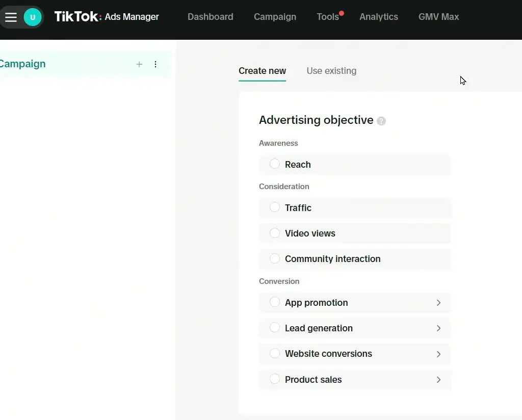The image size is (522, 420).
Task: Open the hamburger navigation menu
Action: click(x=11, y=17)
